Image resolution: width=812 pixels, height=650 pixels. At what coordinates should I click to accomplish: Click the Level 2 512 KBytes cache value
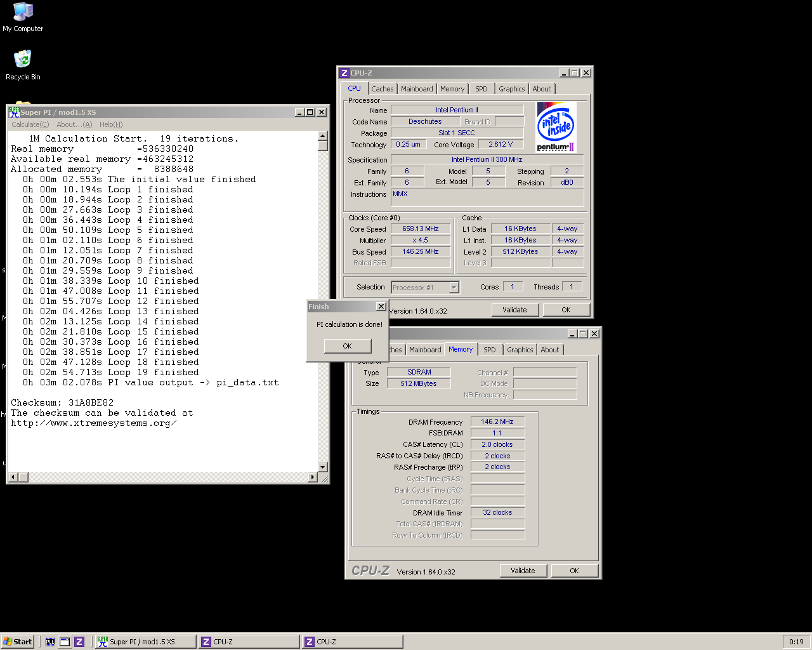pos(520,251)
